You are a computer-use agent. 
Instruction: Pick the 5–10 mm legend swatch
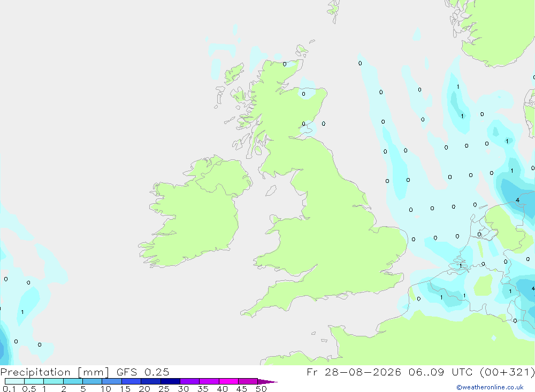point(92,381)
